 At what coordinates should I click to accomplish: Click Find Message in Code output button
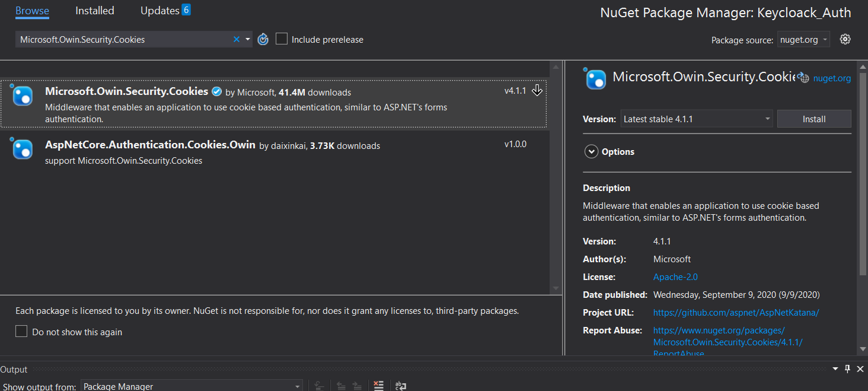(319, 386)
